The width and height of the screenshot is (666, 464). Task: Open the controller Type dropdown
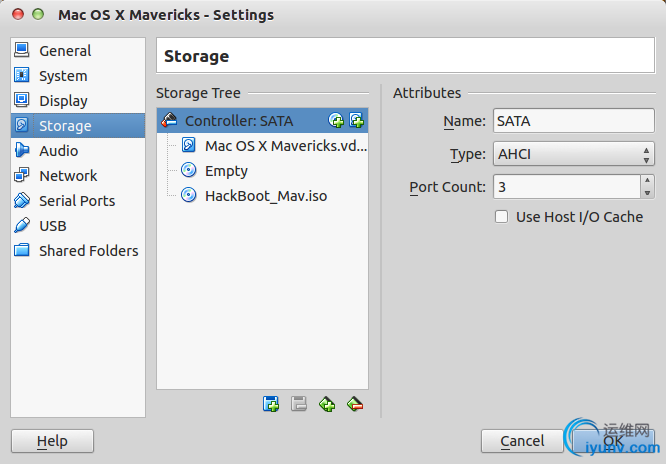[573, 154]
